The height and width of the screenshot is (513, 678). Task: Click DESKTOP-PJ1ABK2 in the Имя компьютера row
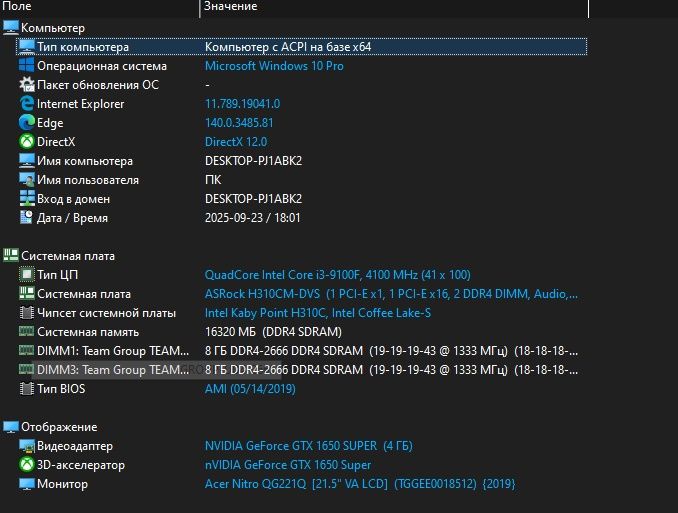tap(253, 161)
